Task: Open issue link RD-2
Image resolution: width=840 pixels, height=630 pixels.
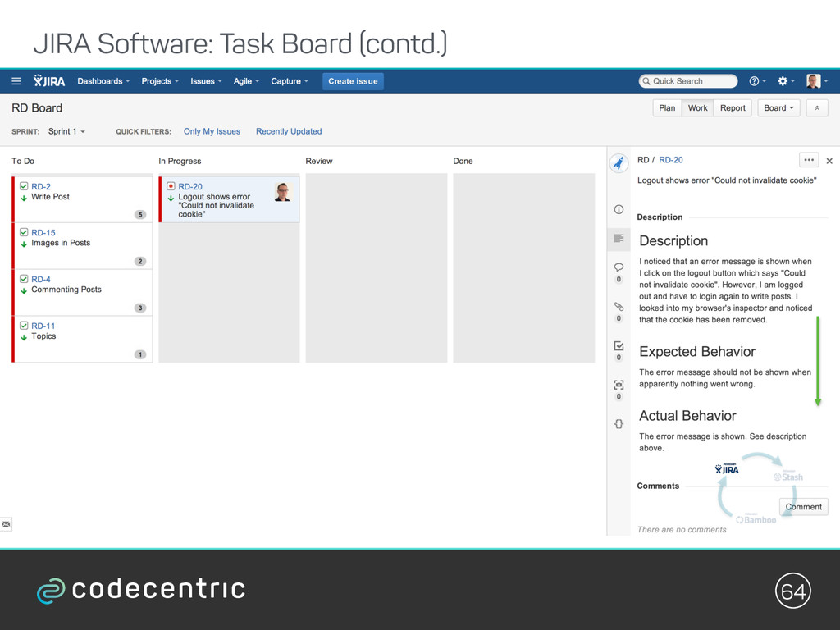Action: [x=41, y=186]
